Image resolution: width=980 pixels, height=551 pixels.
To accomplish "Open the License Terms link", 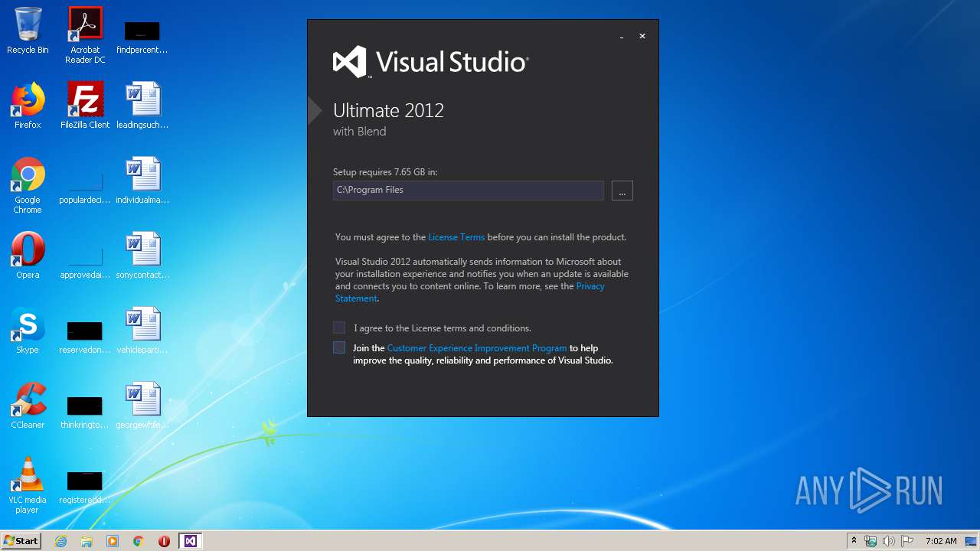I will (x=456, y=237).
